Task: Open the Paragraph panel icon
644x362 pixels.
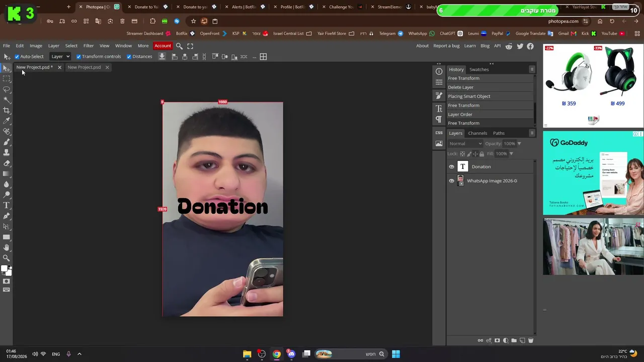Action: coord(439,119)
